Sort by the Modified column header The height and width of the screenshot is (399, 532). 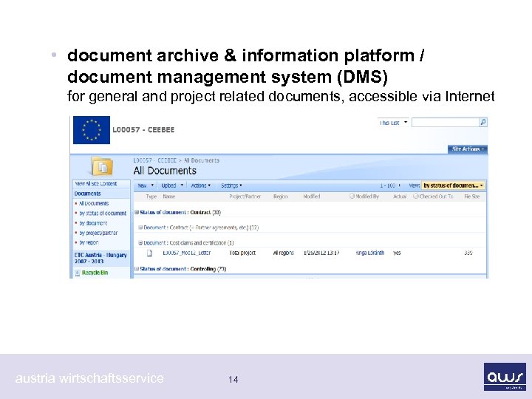pos(312,197)
